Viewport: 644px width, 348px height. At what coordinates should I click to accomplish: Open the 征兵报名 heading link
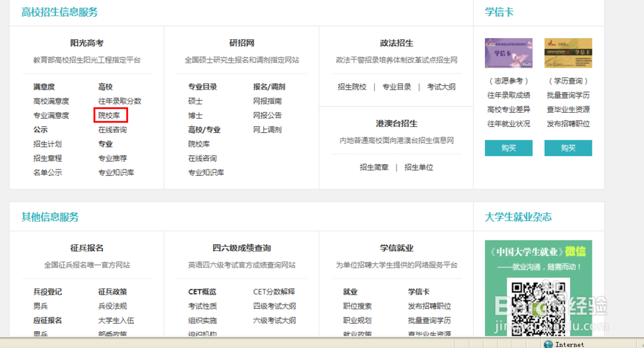click(x=87, y=247)
